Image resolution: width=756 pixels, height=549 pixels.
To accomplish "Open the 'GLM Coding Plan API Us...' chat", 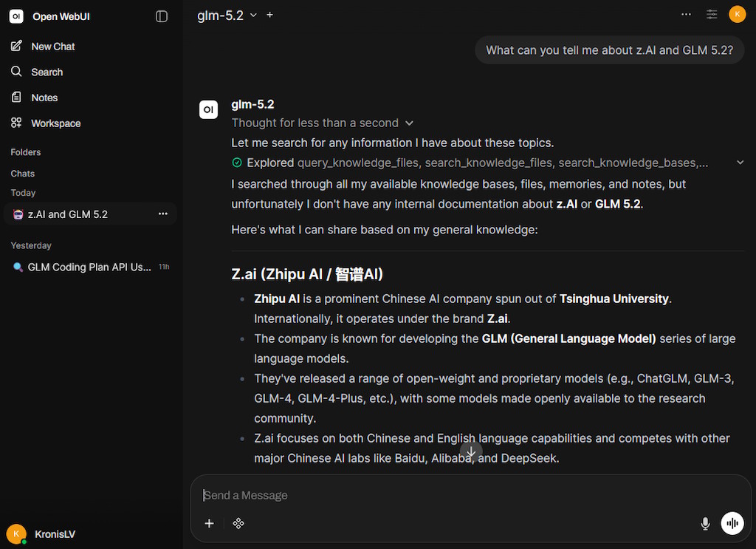I will (x=90, y=267).
